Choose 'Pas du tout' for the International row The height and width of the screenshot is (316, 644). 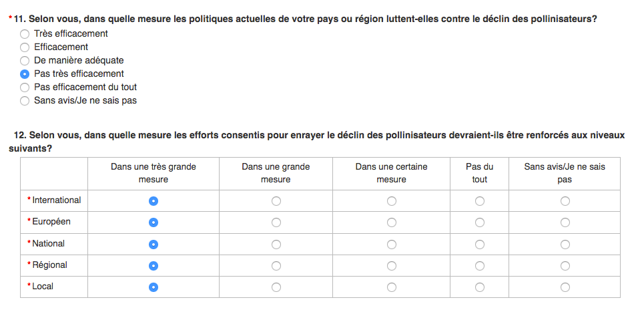pyautogui.click(x=479, y=201)
